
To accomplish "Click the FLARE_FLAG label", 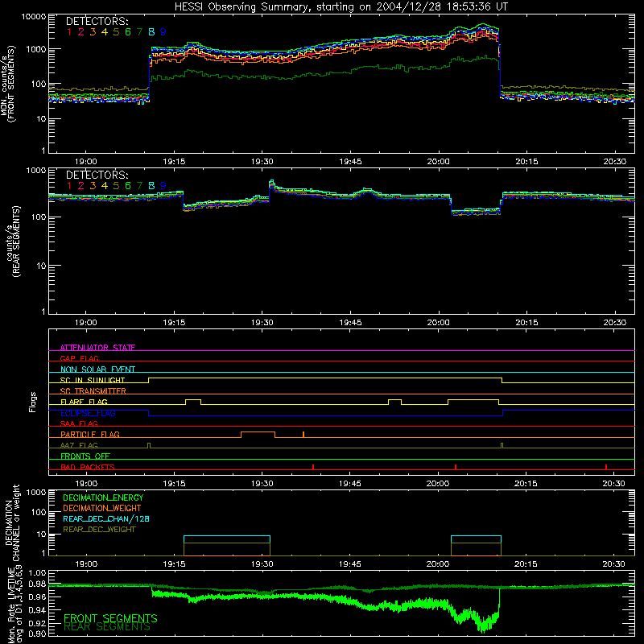I will point(84,402).
